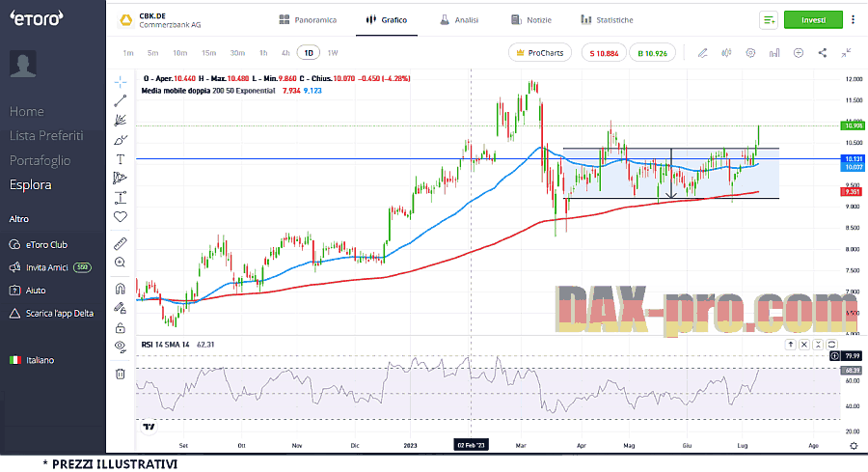Click the Commerzbank CBK.DE logo icon
Viewport: 868px width, 472px height.
(x=126, y=20)
